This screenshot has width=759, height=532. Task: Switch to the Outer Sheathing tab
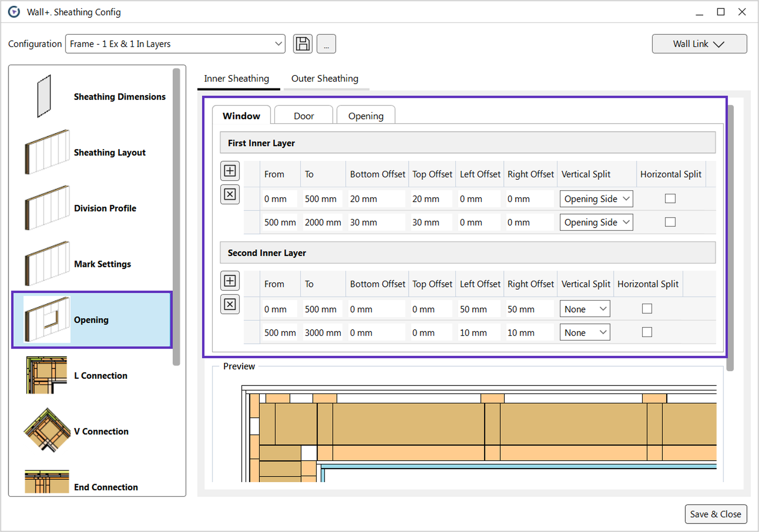(325, 78)
